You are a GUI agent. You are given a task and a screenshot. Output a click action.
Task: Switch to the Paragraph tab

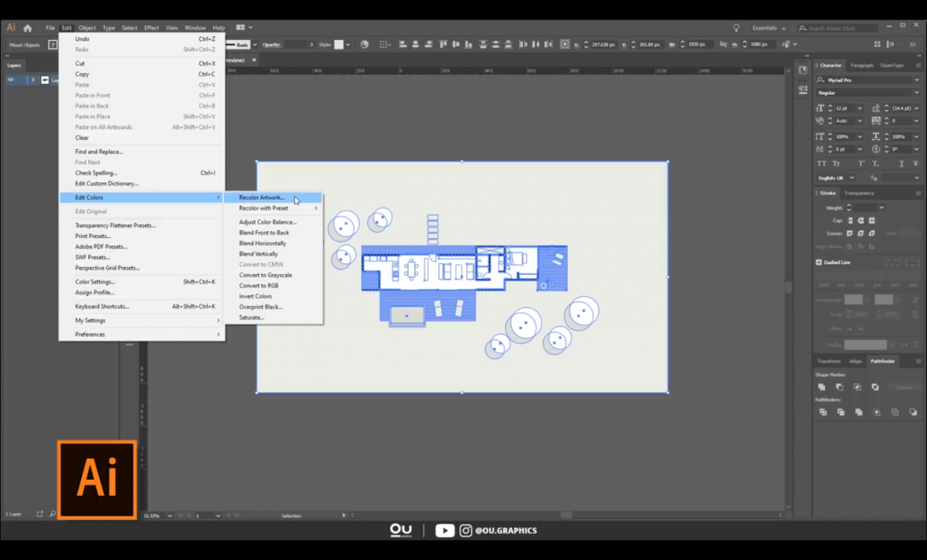pyautogui.click(x=861, y=66)
